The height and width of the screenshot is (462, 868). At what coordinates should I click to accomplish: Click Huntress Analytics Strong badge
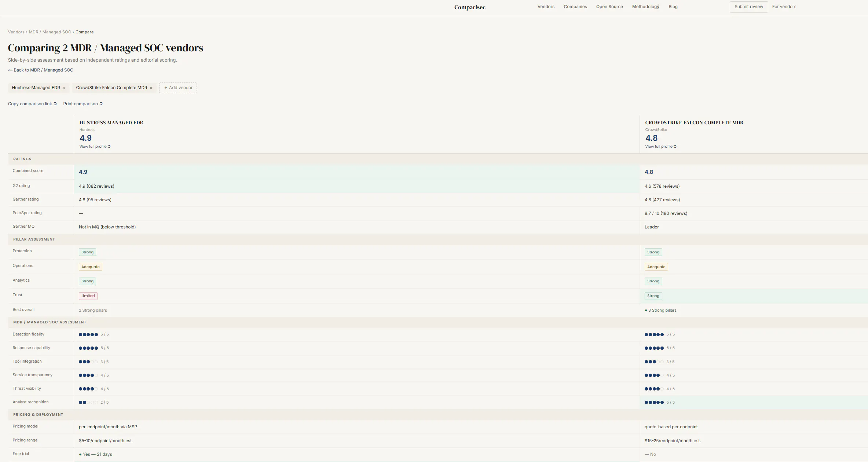pyautogui.click(x=87, y=281)
